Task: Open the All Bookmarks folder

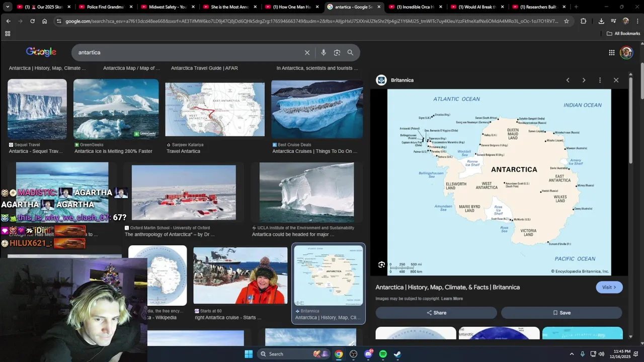Action: pos(623,34)
